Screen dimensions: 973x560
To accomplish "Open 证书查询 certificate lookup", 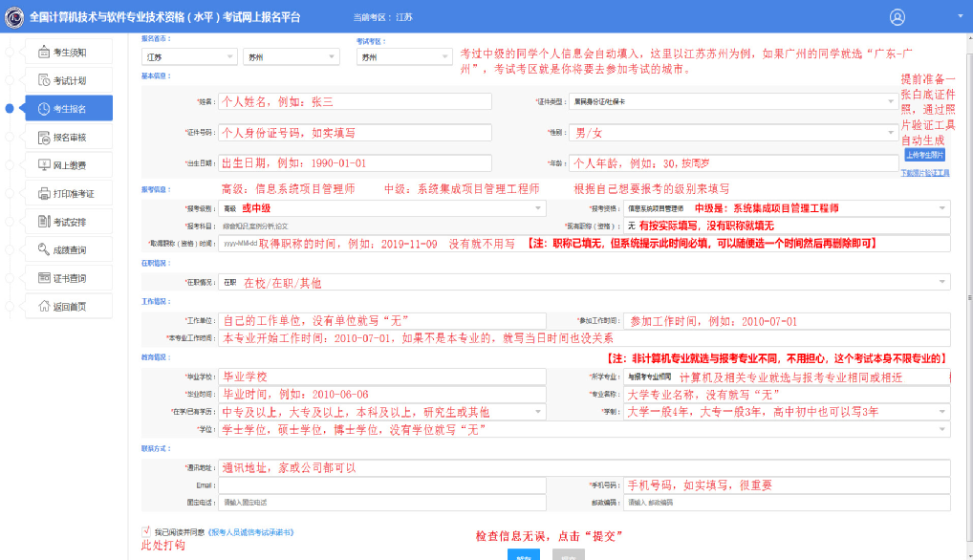I will (x=69, y=278).
